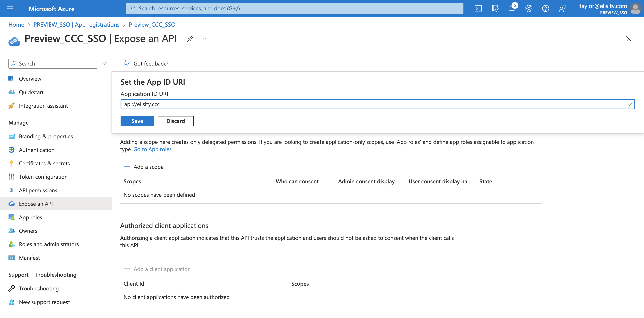Click Branding & properties icon
This screenshot has width=644, height=318.
tap(11, 136)
